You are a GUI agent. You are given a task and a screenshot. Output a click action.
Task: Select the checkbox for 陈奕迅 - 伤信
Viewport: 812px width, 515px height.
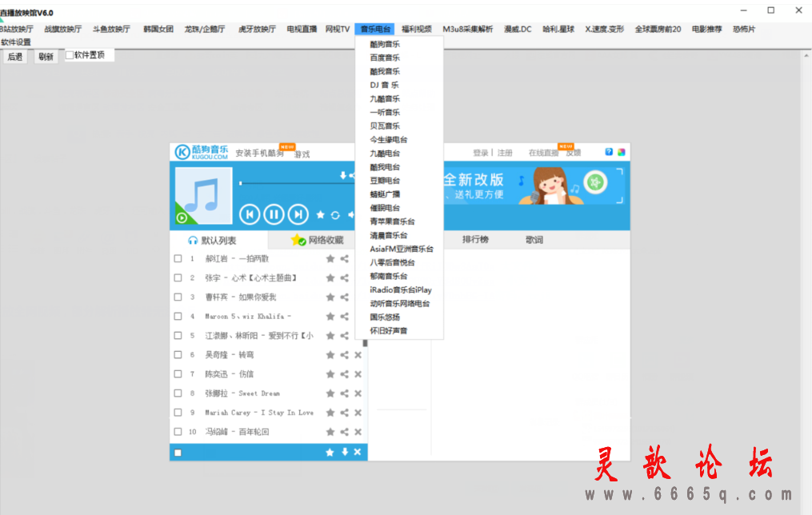click(x=178, y=374)
